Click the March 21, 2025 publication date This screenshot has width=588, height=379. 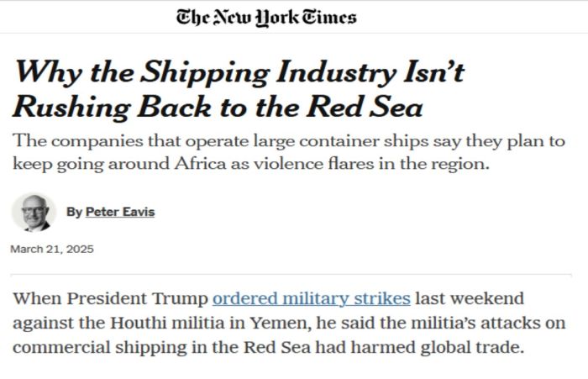(x=52, y=249)
